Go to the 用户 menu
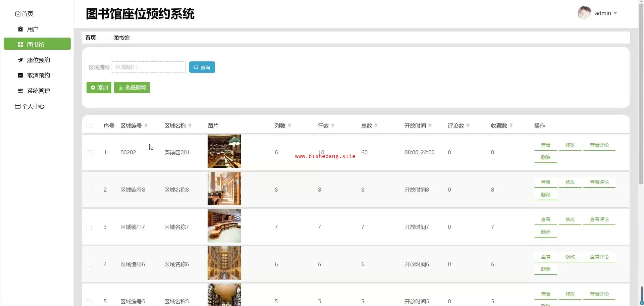 pyautogui.click(x=37, y=29)
